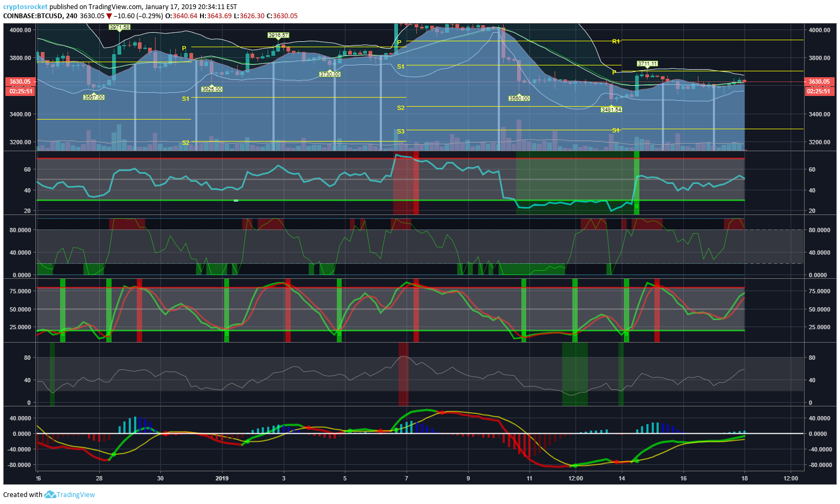Click the 18 date label on time axis
Viewport: 840px width, 504px height.
[745, 478]
